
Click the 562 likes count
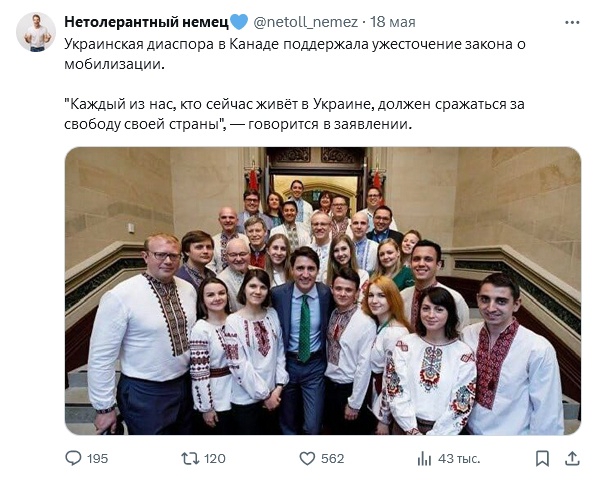pyautogui.click(x=333, y=458)
